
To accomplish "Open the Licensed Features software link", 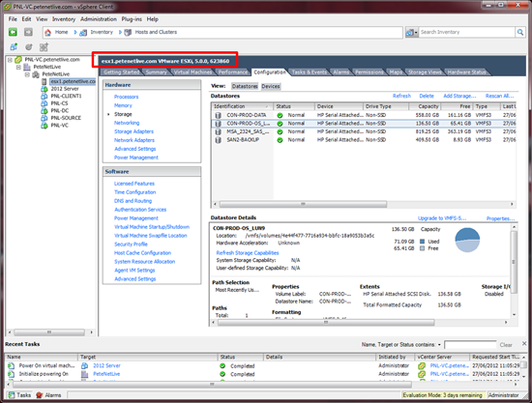I will click(x=134, y=184).
